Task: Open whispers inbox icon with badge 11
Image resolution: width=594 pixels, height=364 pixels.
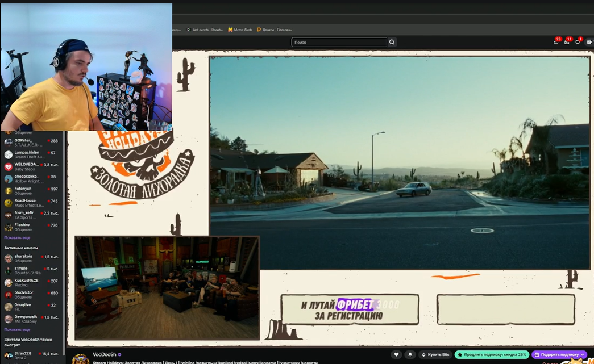Action: pos(567,41)
